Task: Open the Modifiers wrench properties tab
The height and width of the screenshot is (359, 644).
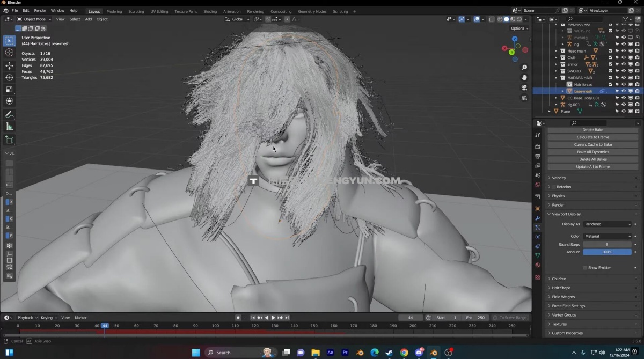Action: pos(537,218)
